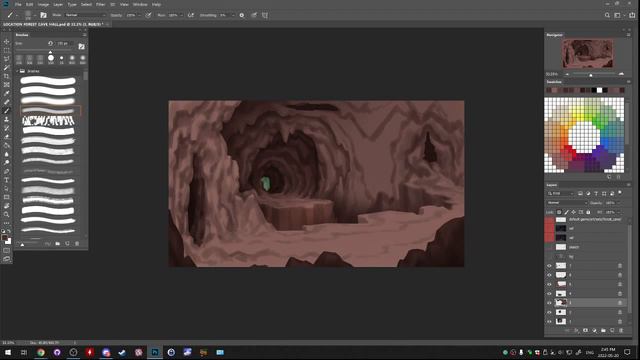Toggle lock all on the layer
640x360 pixels.
(x=588, y=212)
